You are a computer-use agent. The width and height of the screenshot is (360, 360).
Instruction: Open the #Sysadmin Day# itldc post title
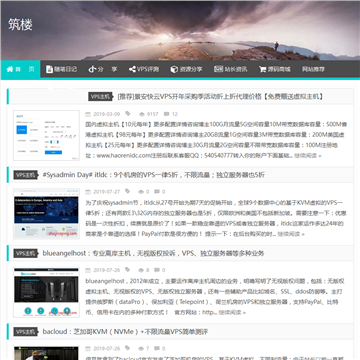coord(154,175)
